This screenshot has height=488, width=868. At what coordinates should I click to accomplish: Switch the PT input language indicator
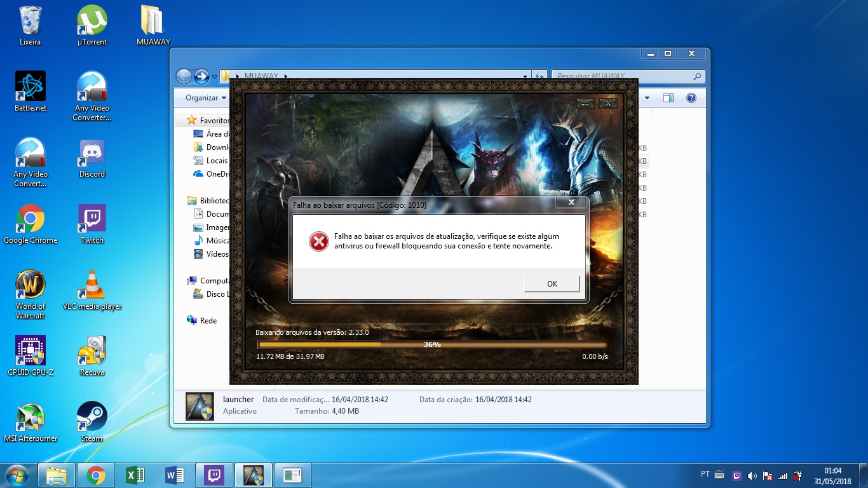(705, 474)
